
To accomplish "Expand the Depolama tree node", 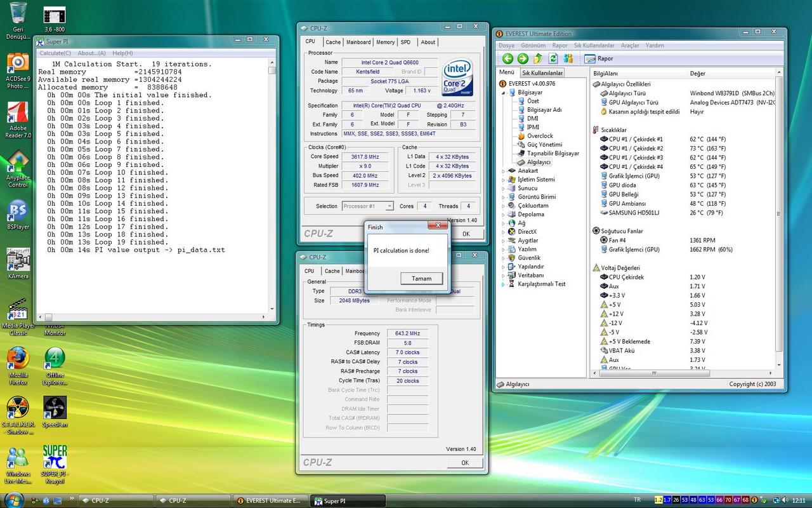I will coord(504,215).
